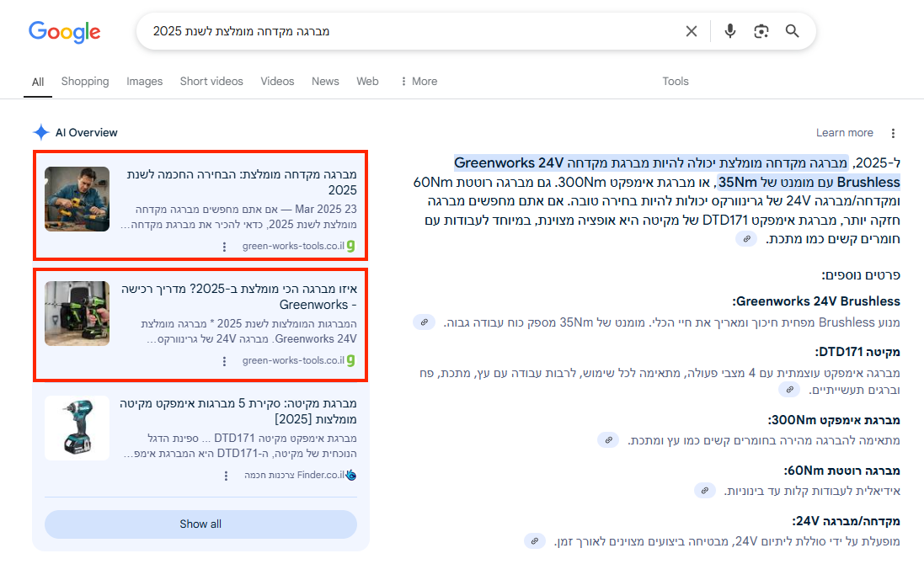Click first source domain 'green-works-tools.co.il'

tap(293, 246)
